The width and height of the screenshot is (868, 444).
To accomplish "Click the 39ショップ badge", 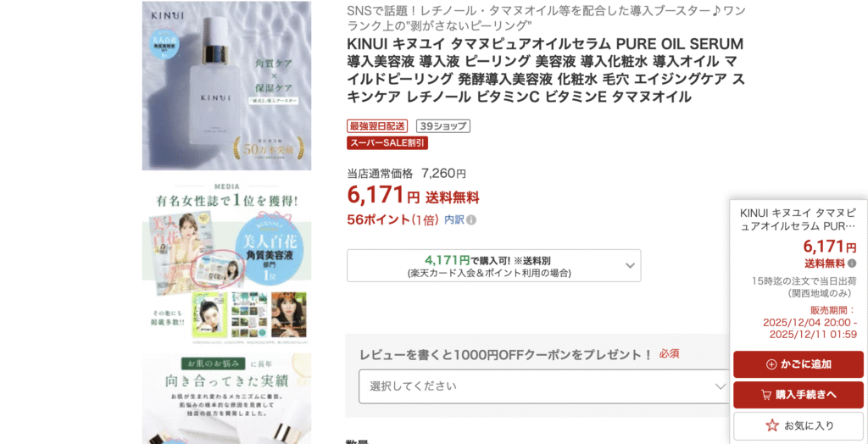I will tap(442, 126).
